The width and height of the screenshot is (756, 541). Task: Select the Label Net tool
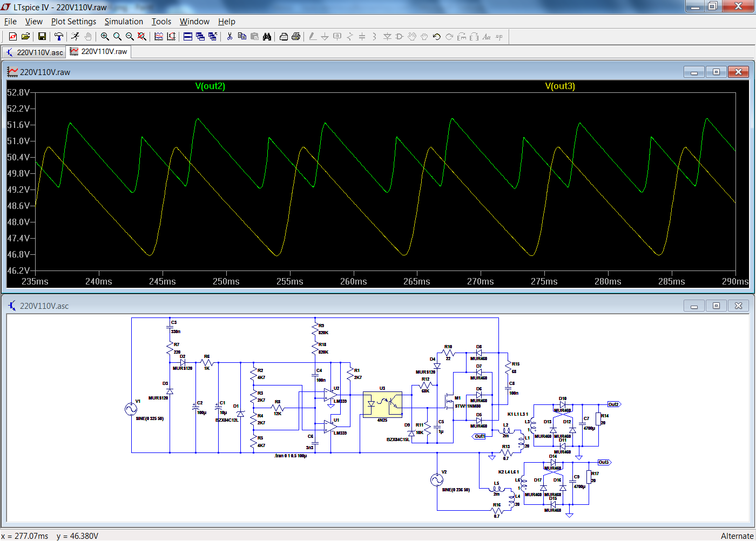337,37
